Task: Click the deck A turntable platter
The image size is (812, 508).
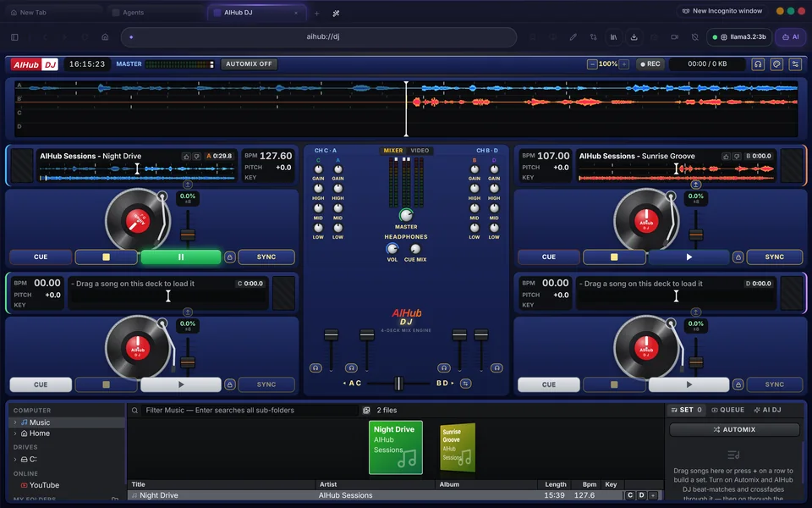Action: [137, 220]
